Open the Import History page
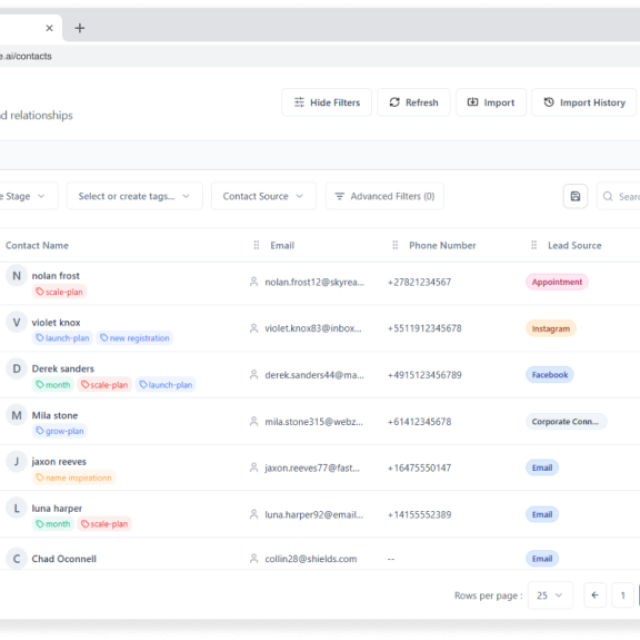The width and height of the screenshot is (640, 640). click(x=583, y=102)
